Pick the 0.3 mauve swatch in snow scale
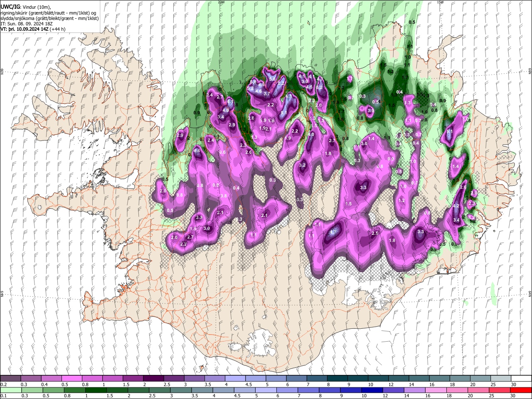The height and width of the screenshot is (399, 532). tap(31, 379)
